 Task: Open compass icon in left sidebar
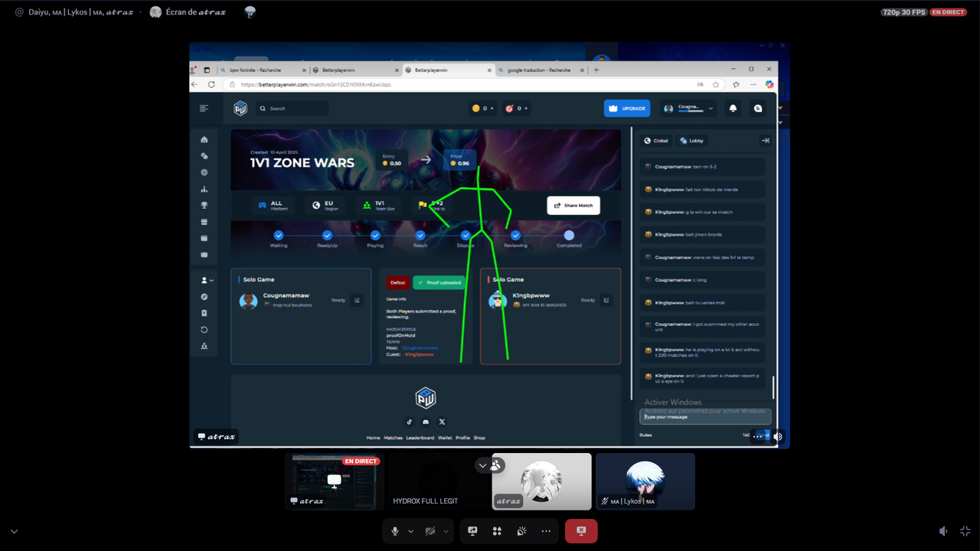pos(204,296)
